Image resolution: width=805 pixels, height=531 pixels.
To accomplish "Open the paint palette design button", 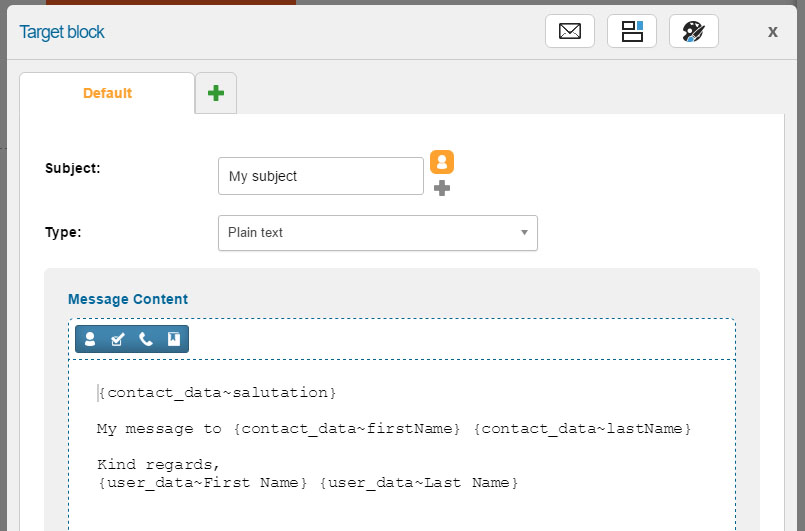I will coord(693,31).
